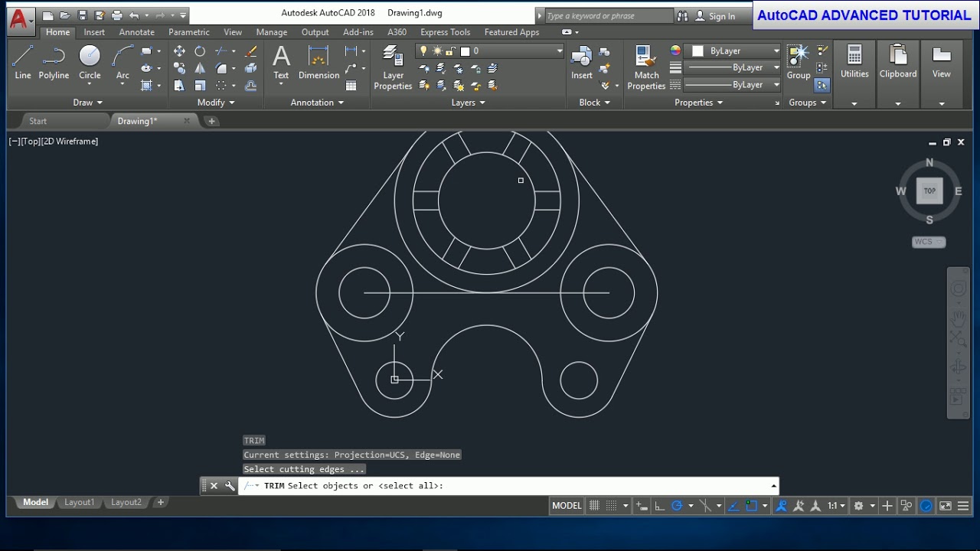Open the object color ByLayer dropdown
The height and width of the screenshot is (551, 980).
[x=734, y=51]
